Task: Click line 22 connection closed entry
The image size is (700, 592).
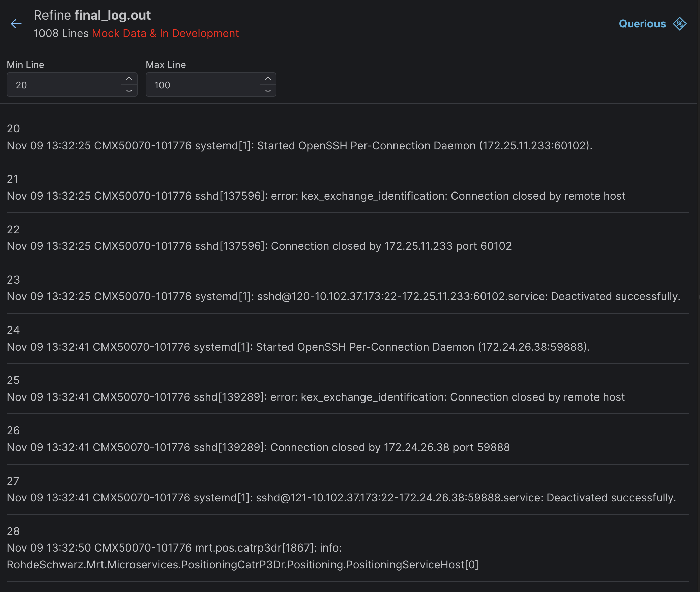Action: pos(259,246)
